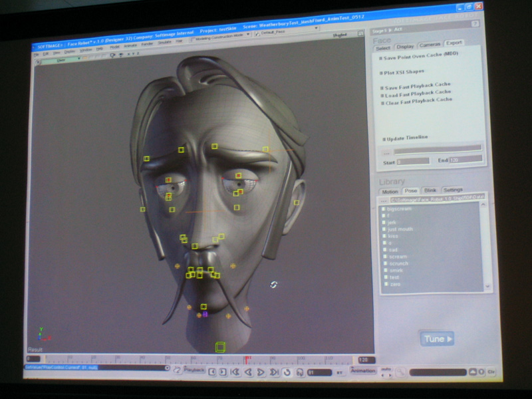This screenshot has height=399, width=532.
Task: Click the Clr button at bottom right
Action: [x=491, y=372]
